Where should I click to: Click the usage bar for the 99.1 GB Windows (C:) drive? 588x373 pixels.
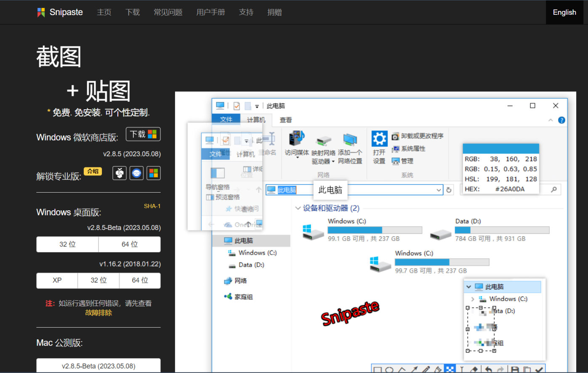pos(375,230)
